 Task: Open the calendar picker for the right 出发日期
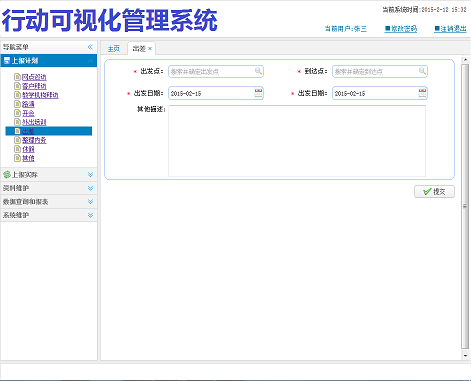[422, 93]
